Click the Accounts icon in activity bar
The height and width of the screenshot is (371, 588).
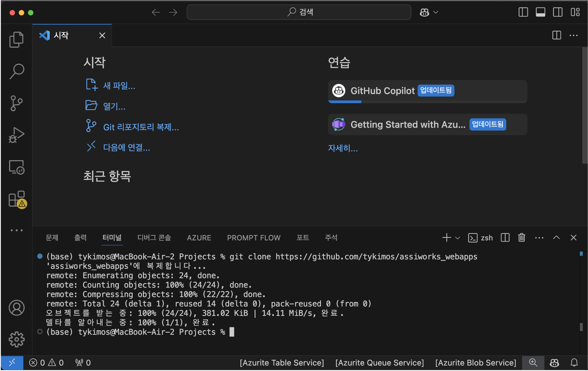16,308
